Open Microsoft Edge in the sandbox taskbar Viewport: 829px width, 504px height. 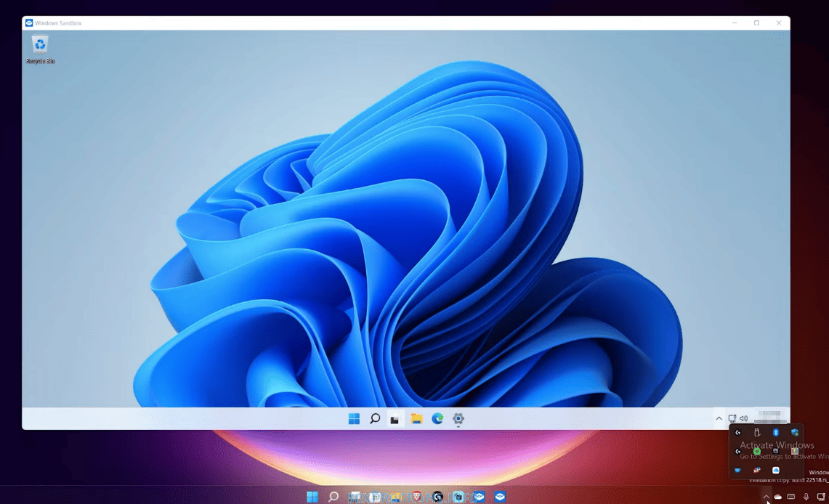437,418
